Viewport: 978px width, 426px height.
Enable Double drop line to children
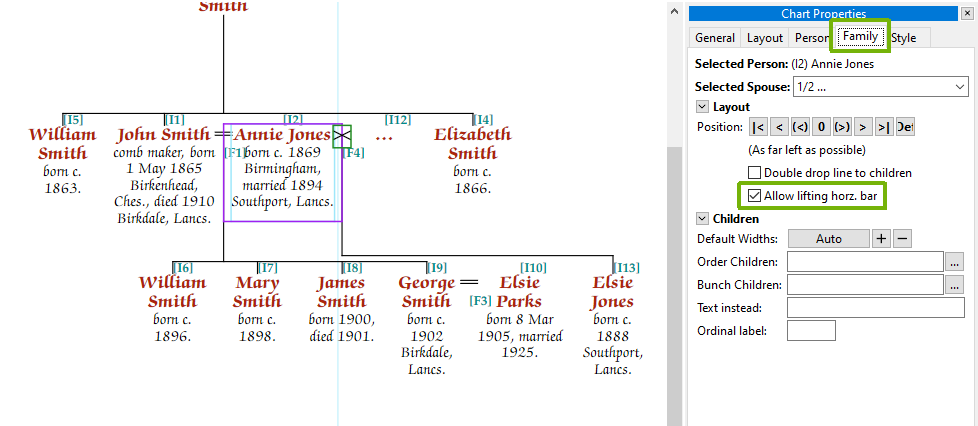click(755, 173)
